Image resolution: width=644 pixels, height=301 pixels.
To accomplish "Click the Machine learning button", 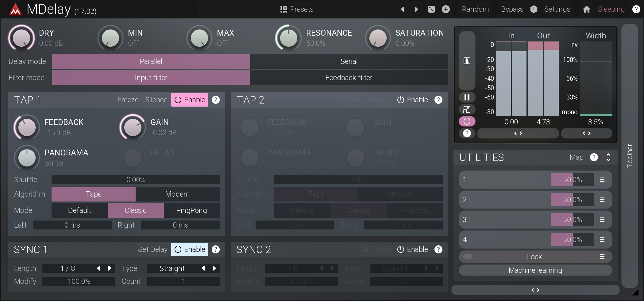I will (x=535, y=270).
